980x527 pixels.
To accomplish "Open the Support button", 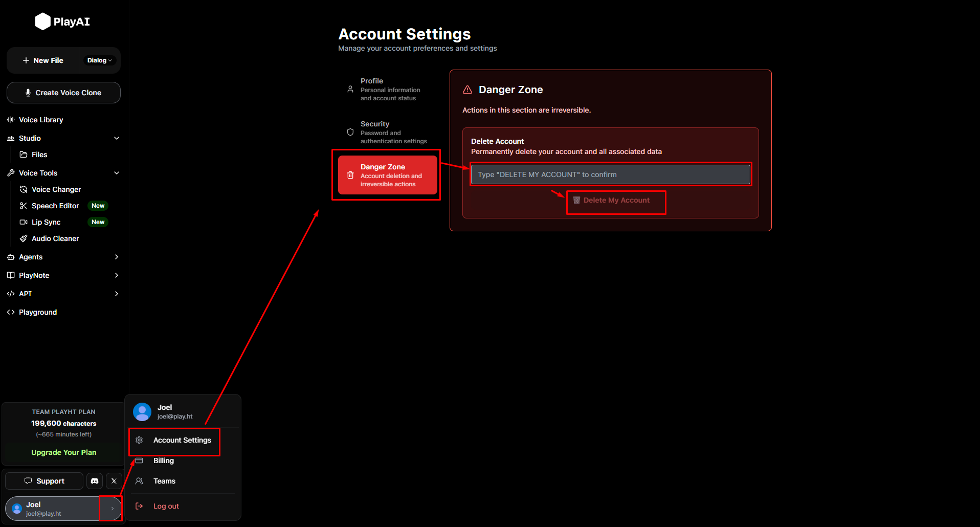I will coord(44,481).
